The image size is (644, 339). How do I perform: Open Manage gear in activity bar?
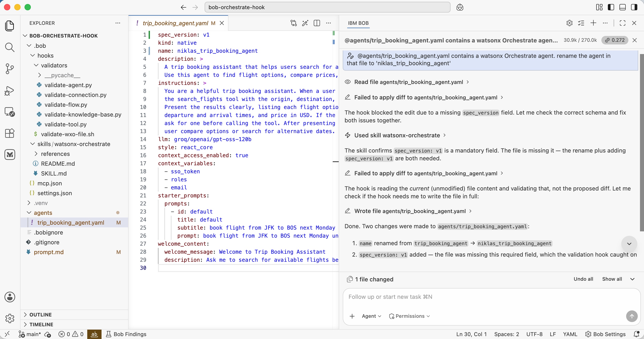coord(10,318)
